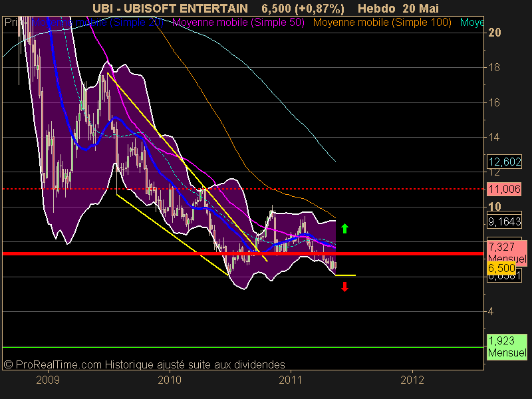Click the 14 value on price axis
Image resolution: width=532 pixels, height=399 pixels.
(494, 138)
